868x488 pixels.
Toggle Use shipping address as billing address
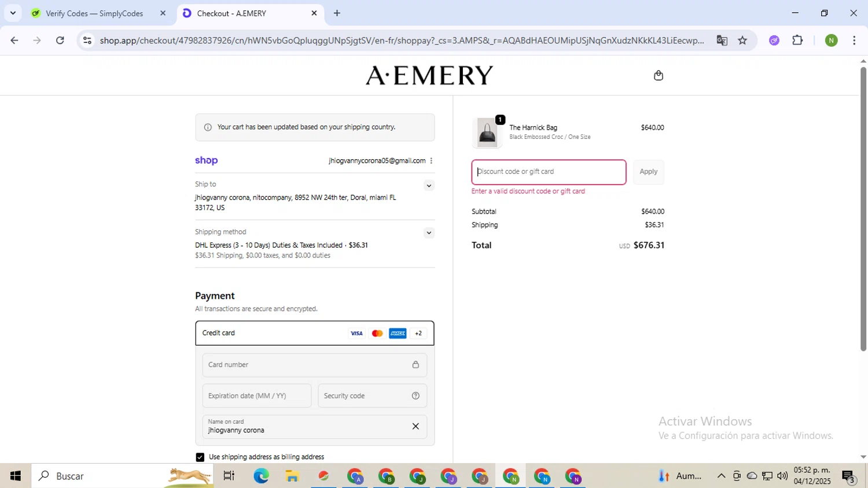click(x=200, y=457)
